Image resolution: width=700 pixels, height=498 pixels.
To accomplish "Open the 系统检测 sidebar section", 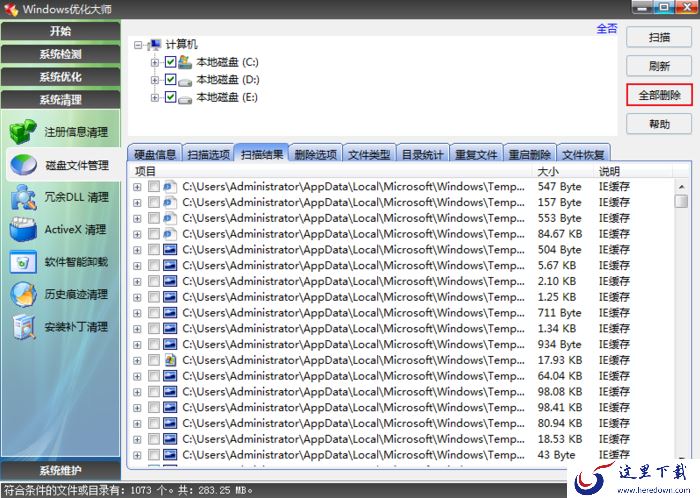I will [x=60, y=54].
